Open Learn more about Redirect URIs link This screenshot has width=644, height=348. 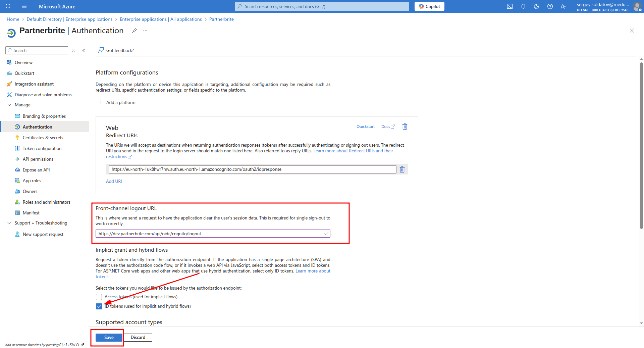pos(353,151)
